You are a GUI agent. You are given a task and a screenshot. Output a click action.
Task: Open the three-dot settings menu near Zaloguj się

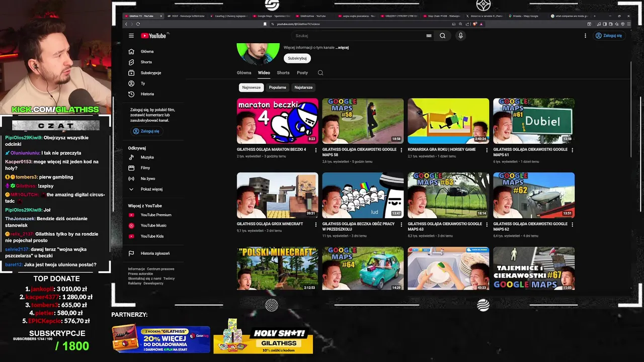coord(585,36)
